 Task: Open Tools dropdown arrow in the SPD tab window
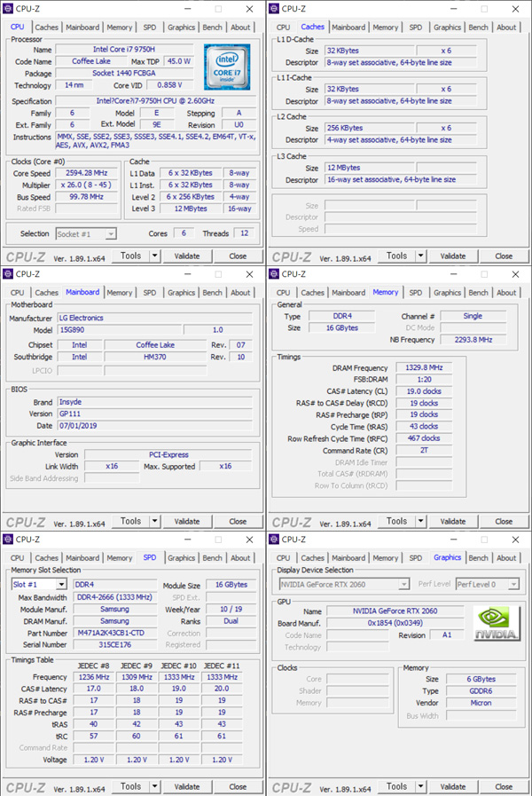pos(154,786)
